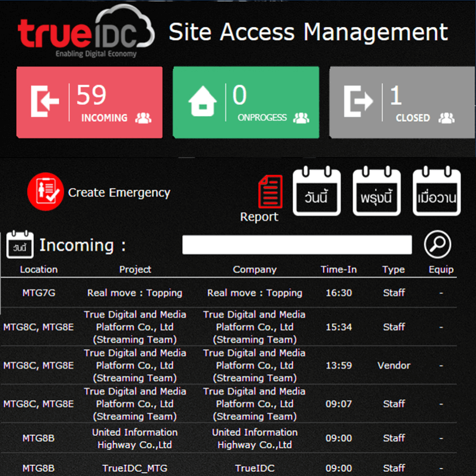476x476 pixels.
Task: Click the 13:59 time-in cell
Action: pyautogui.click(x=339, y=365)
